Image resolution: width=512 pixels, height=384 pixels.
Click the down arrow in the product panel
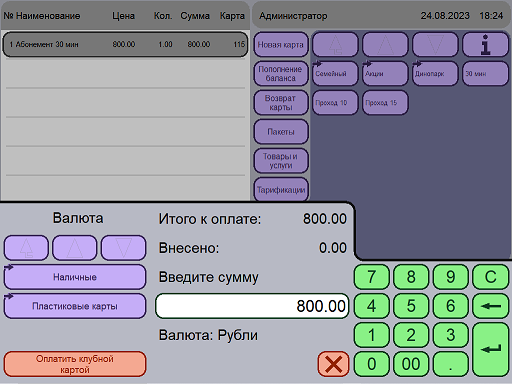435,44
